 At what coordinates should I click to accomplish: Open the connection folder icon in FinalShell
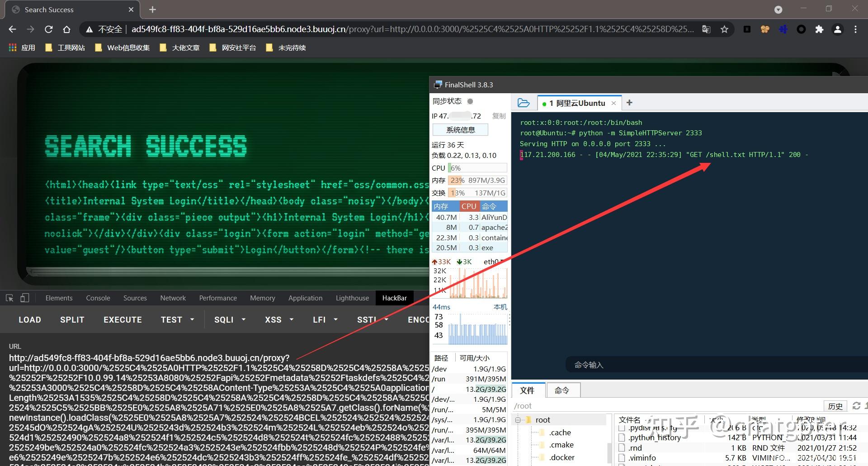[524, 103]
